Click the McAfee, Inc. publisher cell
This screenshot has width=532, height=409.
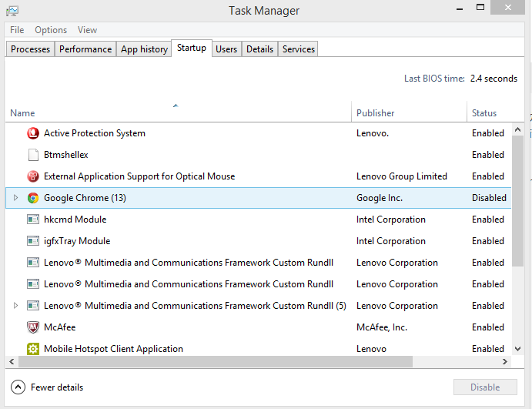coord(382,327)
